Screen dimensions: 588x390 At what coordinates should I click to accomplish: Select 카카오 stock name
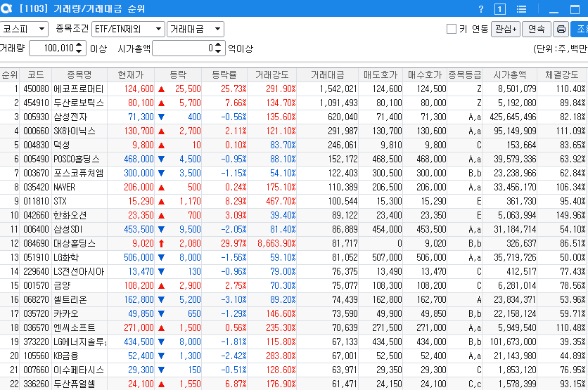[x=66, y=313]
